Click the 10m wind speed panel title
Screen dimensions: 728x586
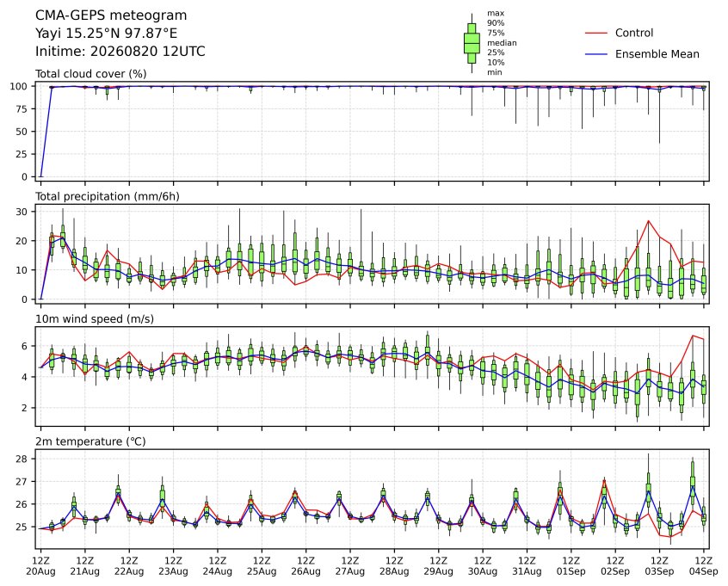tap(95, 319)
